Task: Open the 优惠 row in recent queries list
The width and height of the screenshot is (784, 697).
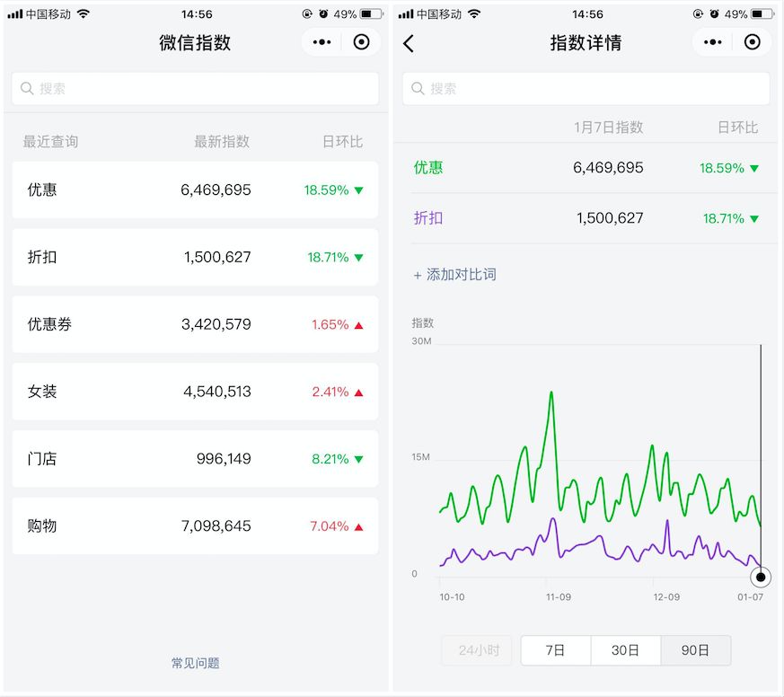Action: (195, 190)
